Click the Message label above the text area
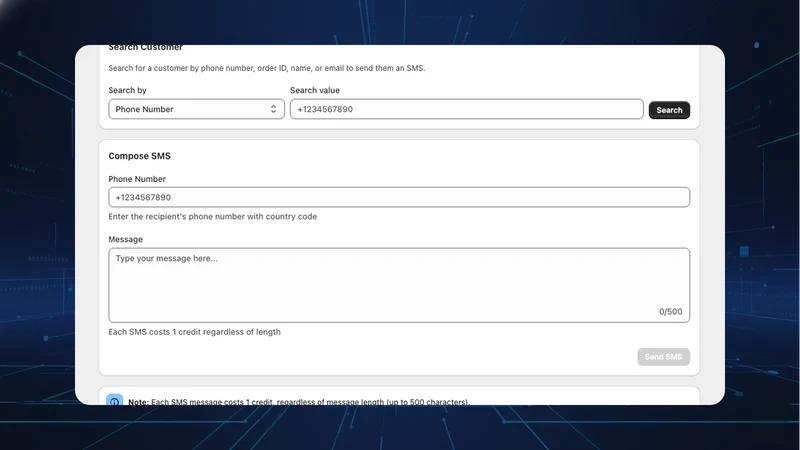800x450 pixels. 126,239
